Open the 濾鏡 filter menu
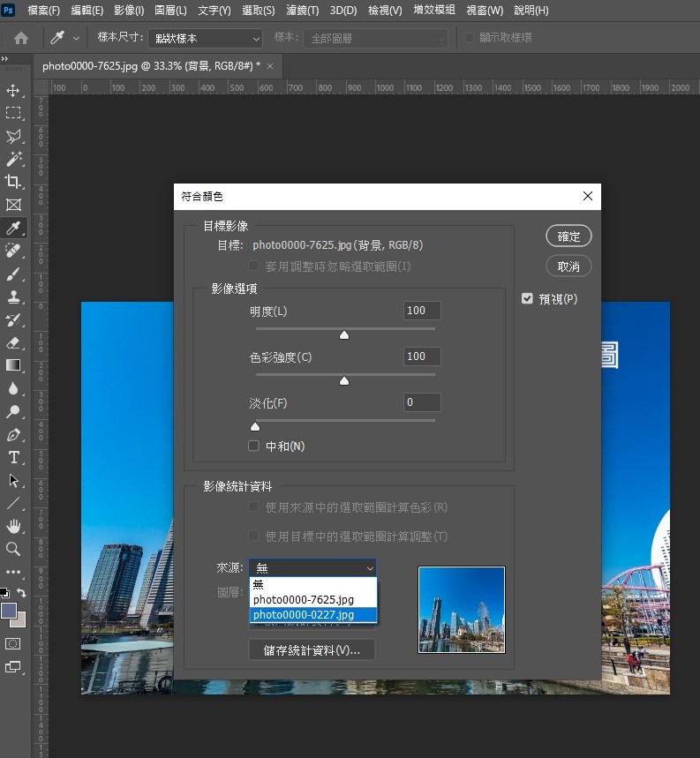This screenshot has width=700, height=758. 302,11
